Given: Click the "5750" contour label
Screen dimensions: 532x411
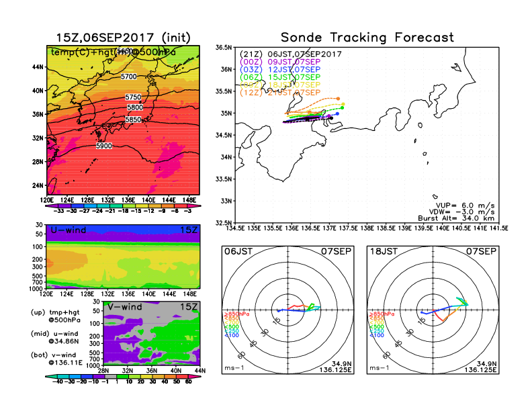Looking at the screenshot, I should 133,97.
